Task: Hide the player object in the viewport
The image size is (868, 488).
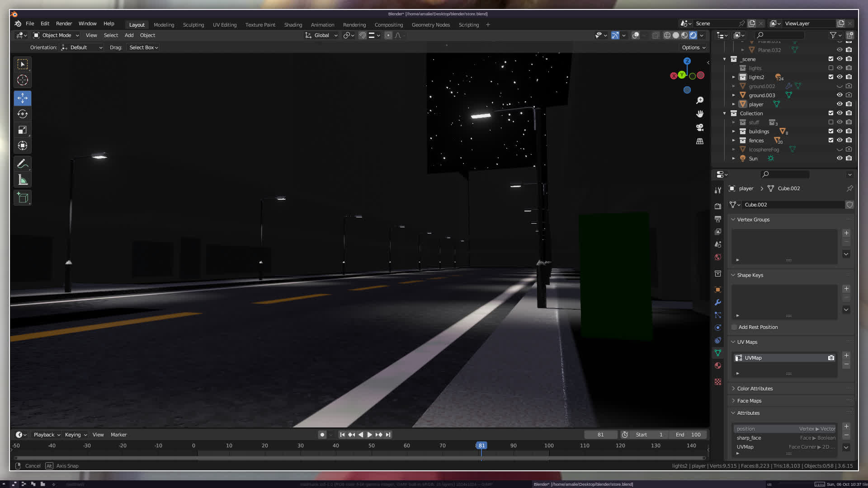Action: pos(840,104)
